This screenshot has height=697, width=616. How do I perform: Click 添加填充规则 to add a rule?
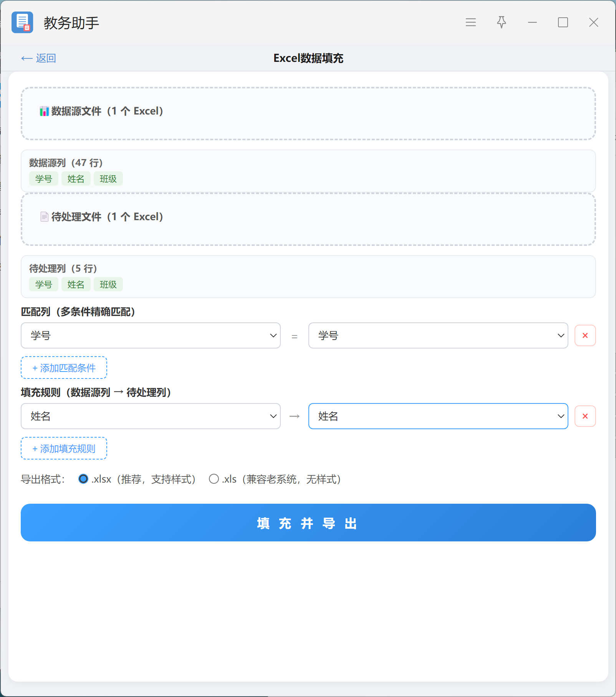(64, 448)
